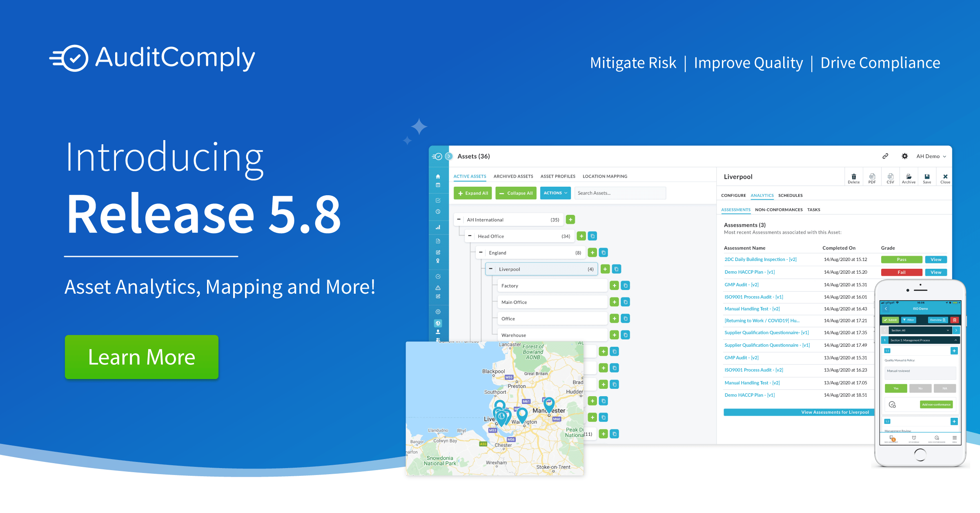Click the red delete icon on the phone
This screenshot has height=513, width=980.
(955, 320)
